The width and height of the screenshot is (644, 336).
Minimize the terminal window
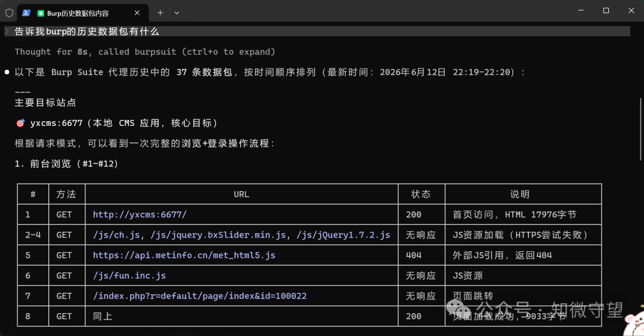coord(581,10)
